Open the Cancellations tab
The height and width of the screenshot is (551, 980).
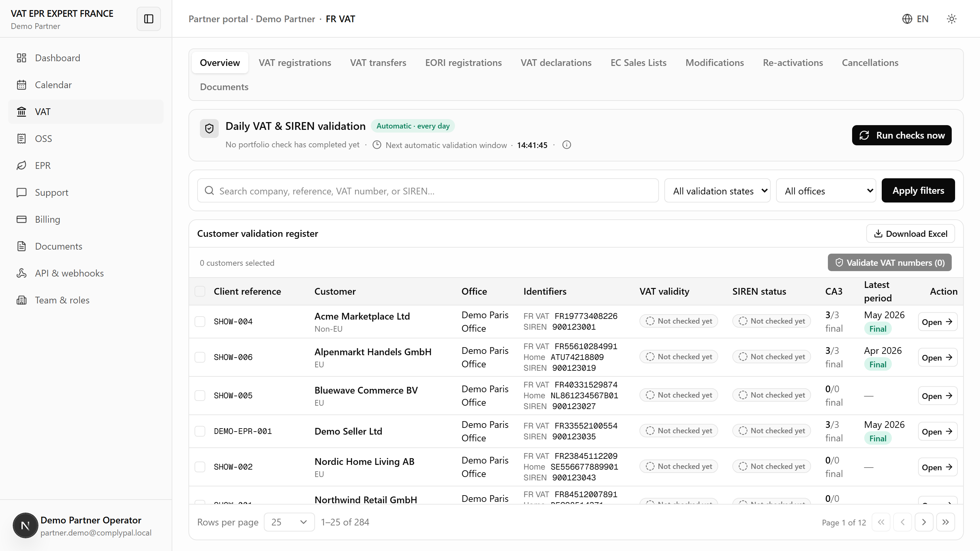click(x=870, y=63)
